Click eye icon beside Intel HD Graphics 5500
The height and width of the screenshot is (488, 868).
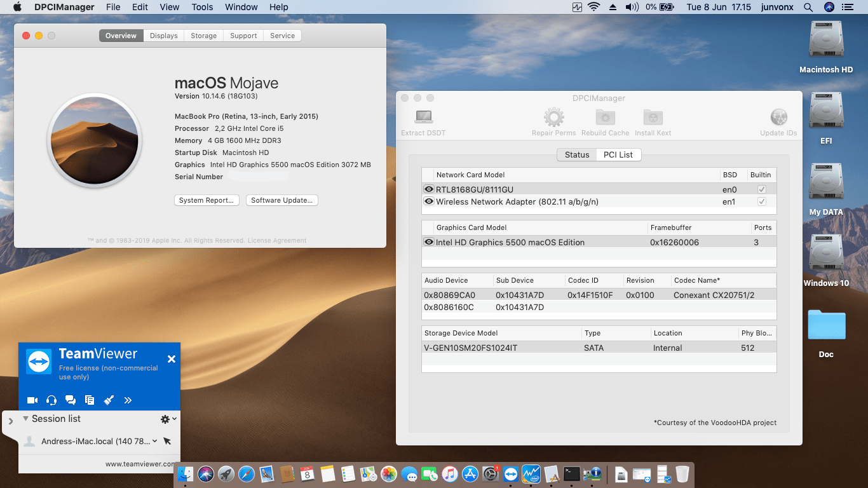429,242
